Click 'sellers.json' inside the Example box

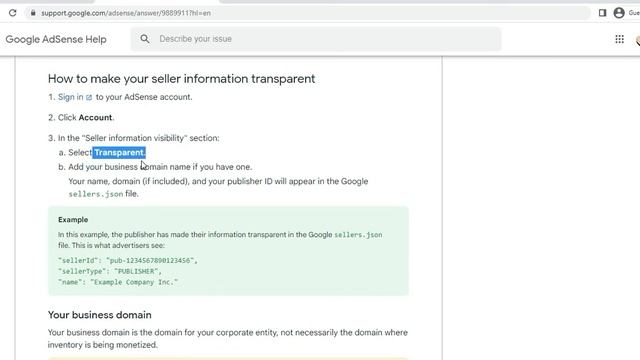pos(358,235)
